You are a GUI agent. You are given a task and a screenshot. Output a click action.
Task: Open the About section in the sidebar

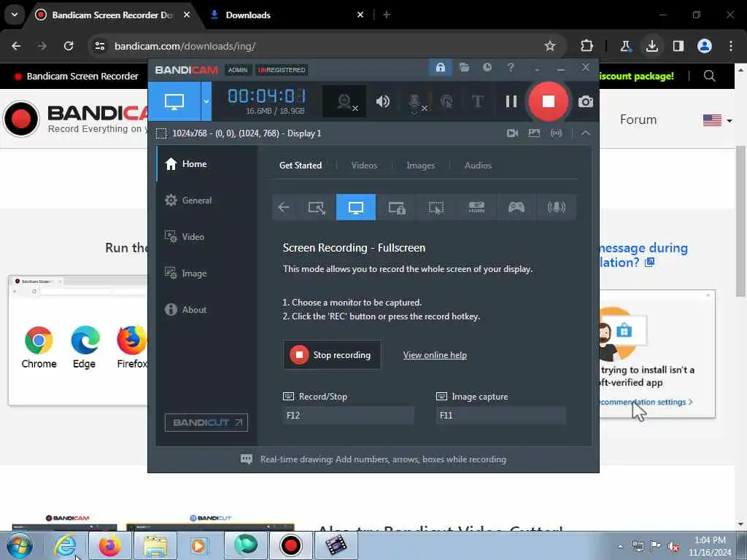click(206, 309)
